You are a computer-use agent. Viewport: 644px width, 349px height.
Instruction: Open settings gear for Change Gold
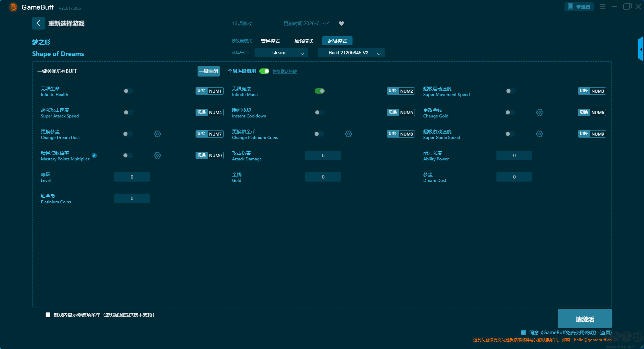539,112
